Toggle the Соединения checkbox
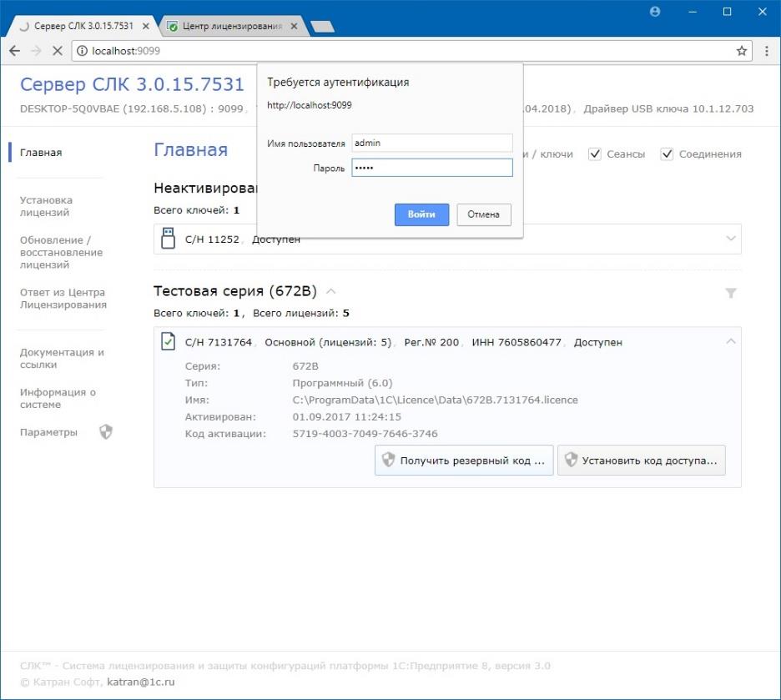 tap(667, 154)
